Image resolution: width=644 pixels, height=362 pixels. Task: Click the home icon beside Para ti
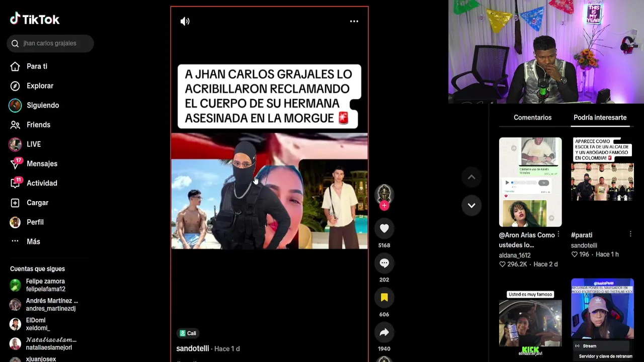(15, 66)
